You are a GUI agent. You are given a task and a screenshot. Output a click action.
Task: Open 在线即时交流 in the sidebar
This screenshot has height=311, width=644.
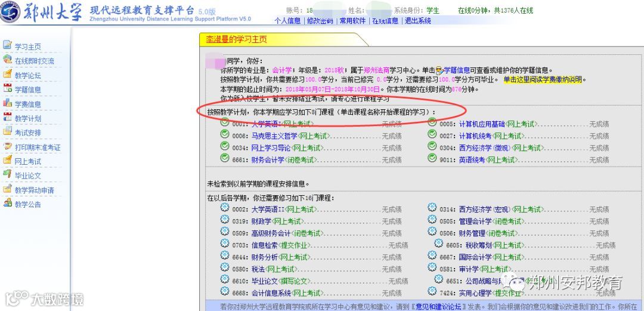[x=35, y=61]
